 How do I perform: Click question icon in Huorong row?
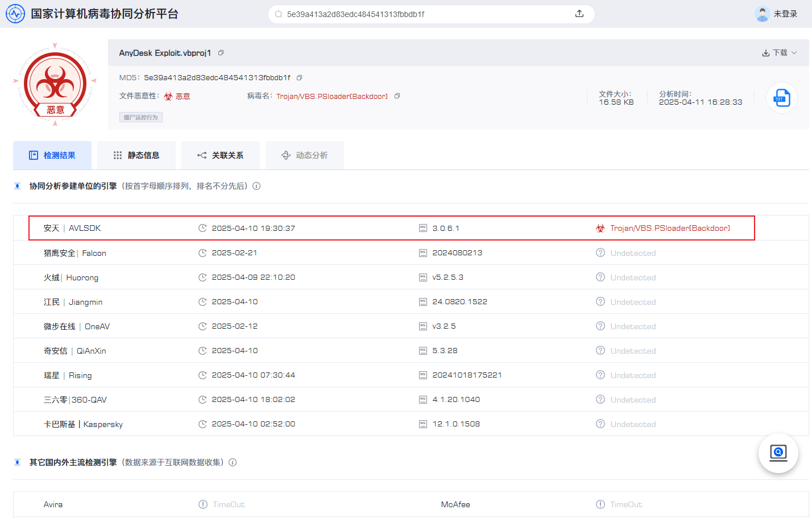point(600,277)
